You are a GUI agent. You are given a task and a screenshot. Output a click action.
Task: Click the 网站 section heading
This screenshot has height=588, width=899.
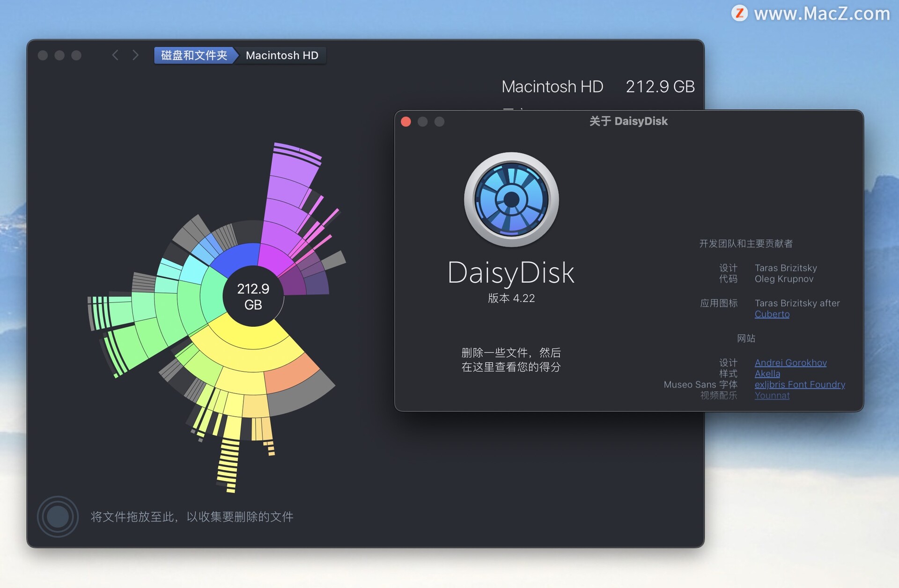tap(746, 338)
